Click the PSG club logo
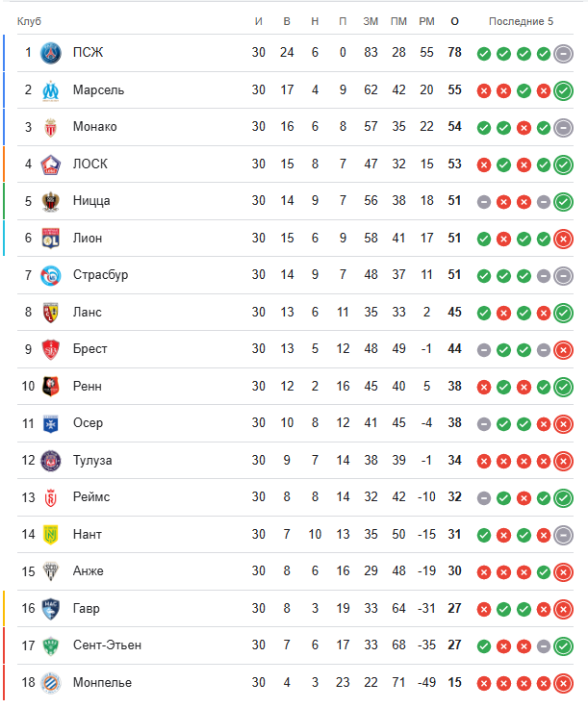 51,53
